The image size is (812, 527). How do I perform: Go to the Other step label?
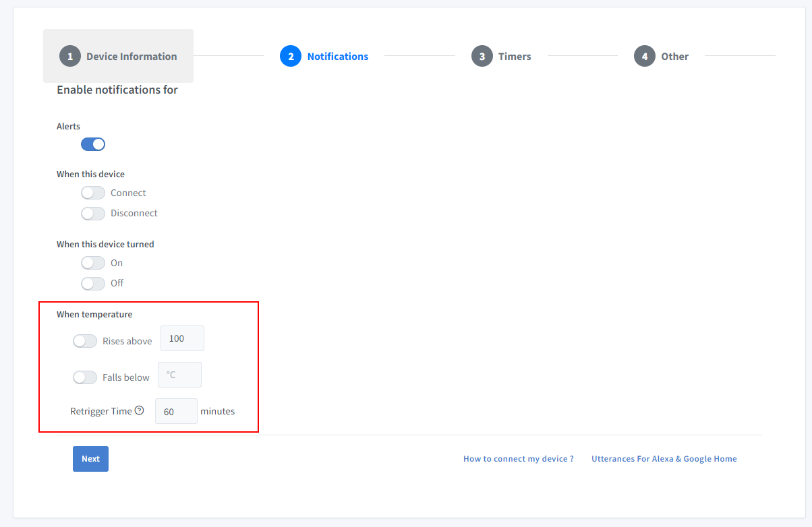[x=674, y=57]
